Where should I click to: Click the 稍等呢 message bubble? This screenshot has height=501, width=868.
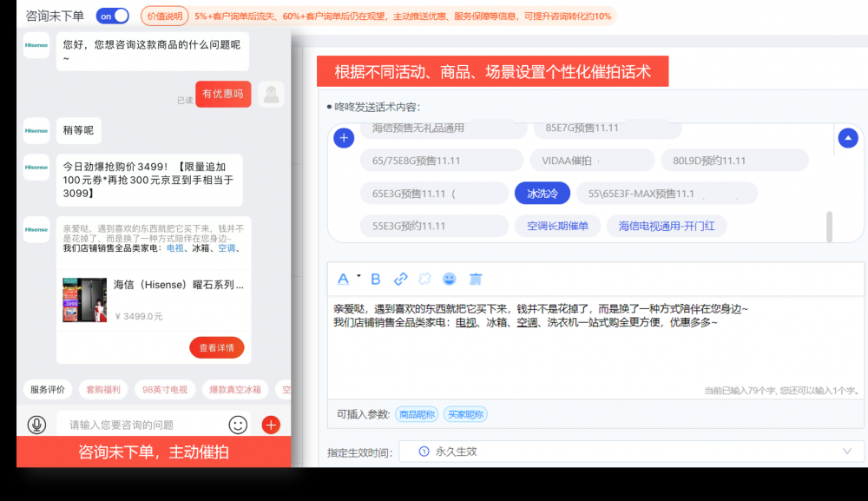[x=79, y=130]
